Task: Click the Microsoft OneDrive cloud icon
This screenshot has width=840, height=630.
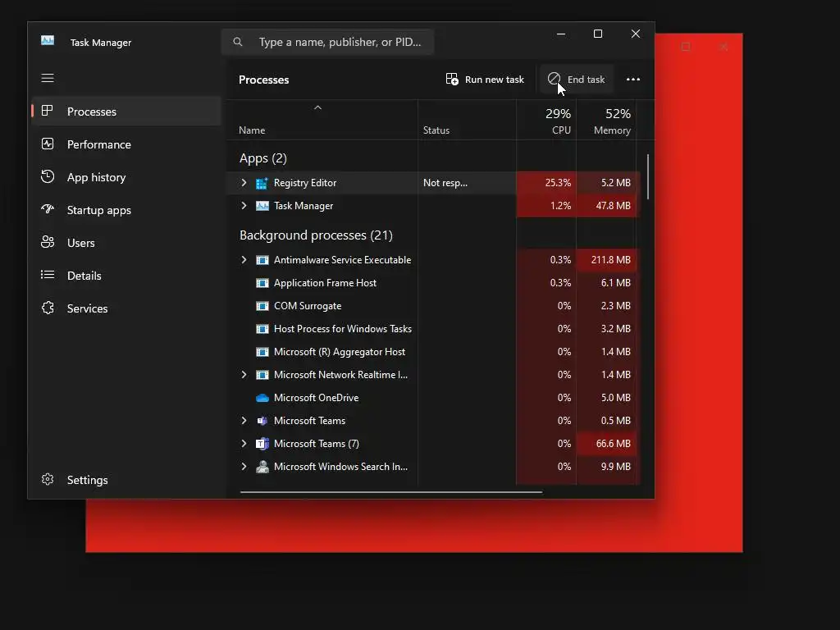Action: tap(262, 398)
